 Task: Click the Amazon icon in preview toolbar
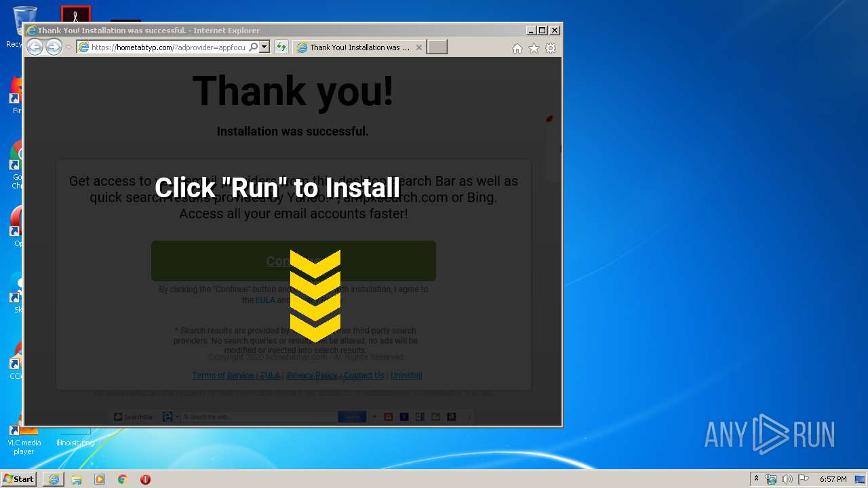(452, 417)
